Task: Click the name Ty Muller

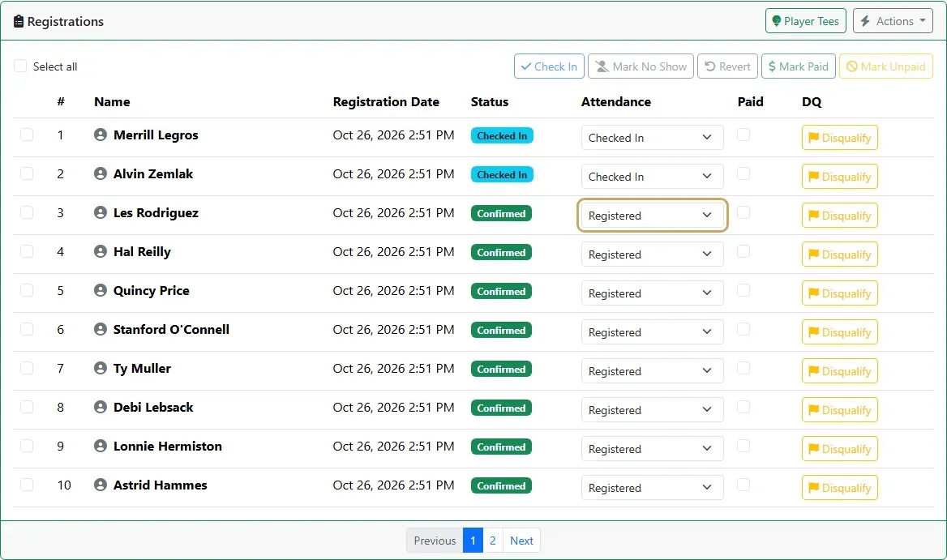Action: pos(142,368)
